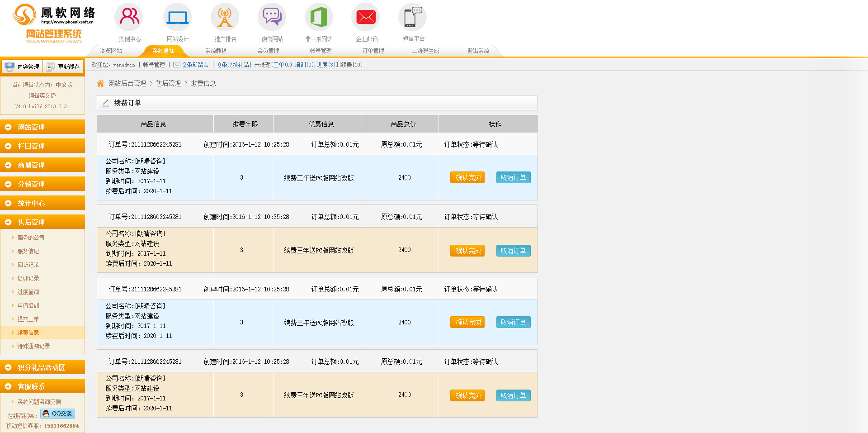868x433 pixels.
Task: Open the 推广排名 antenna icon
Action: [225, 17]
